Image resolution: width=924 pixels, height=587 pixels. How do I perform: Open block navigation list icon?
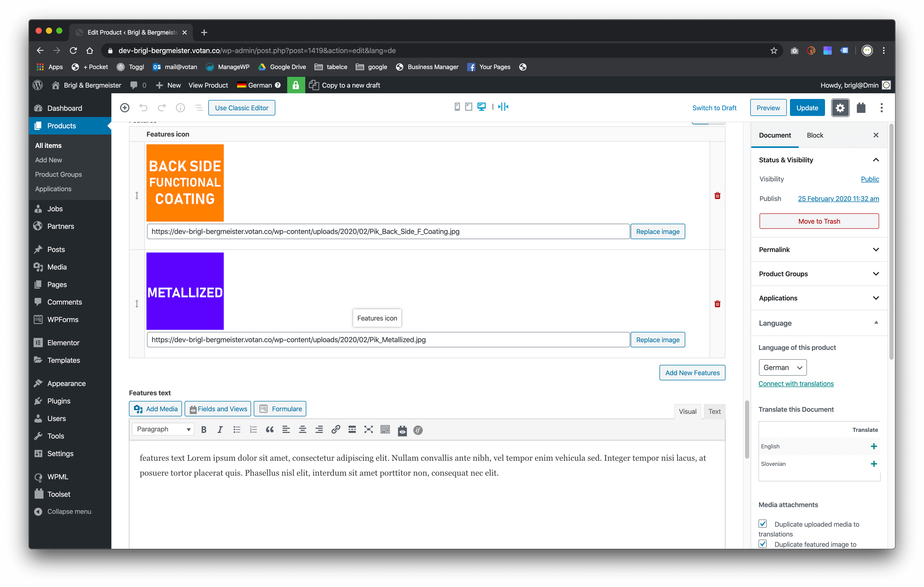tap(199, 108)
